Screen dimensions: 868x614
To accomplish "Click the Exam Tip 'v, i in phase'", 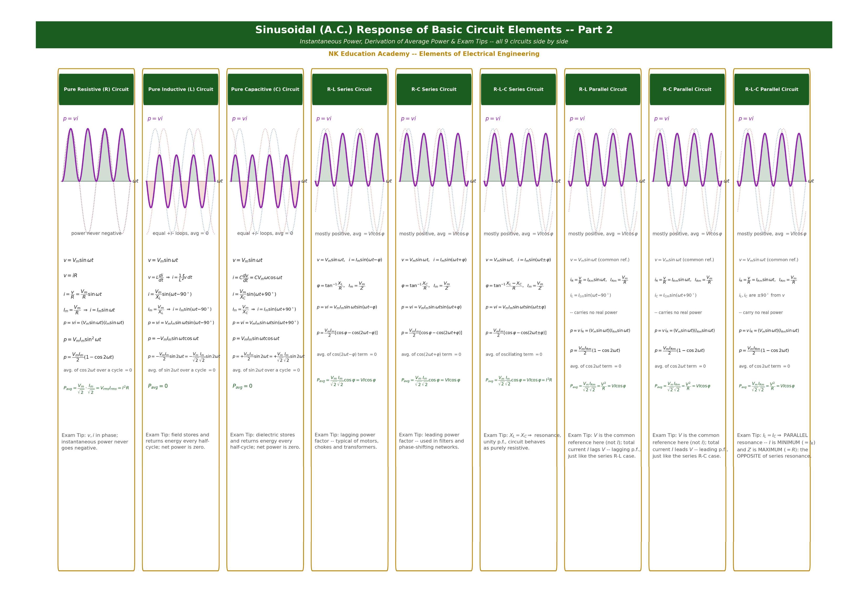I will tap(95, 442).
